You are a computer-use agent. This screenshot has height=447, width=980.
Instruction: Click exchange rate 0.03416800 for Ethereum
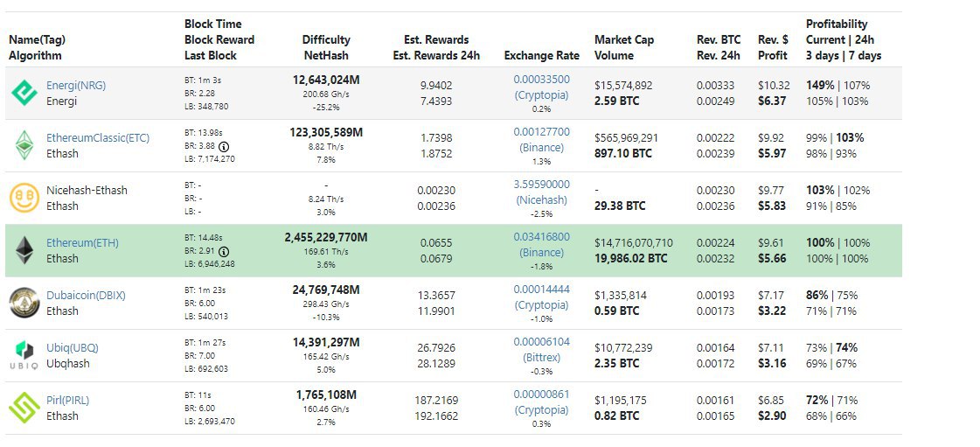coord(542,237)
